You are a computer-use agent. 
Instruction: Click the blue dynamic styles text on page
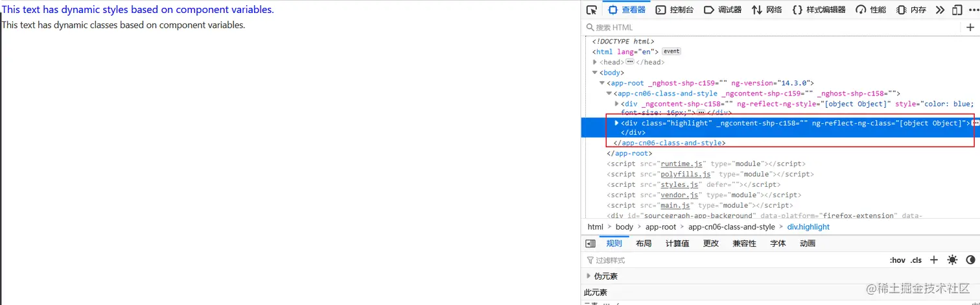coord(138,10)
